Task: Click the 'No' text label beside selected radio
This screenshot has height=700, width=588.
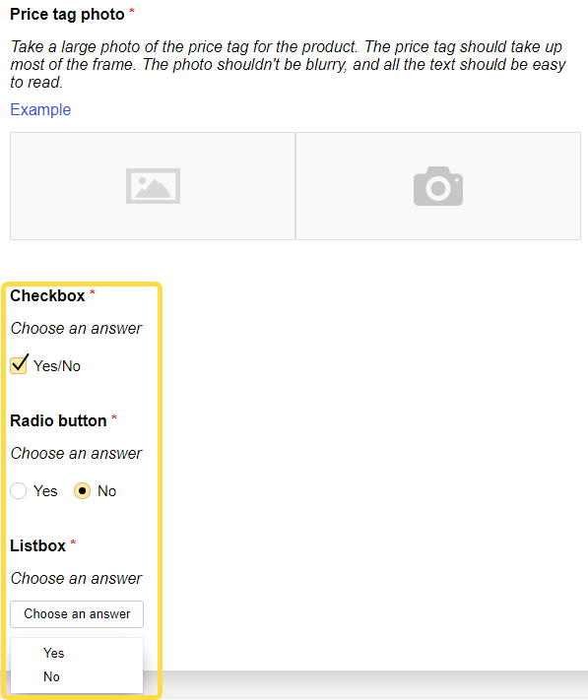Action: [107, 491]
